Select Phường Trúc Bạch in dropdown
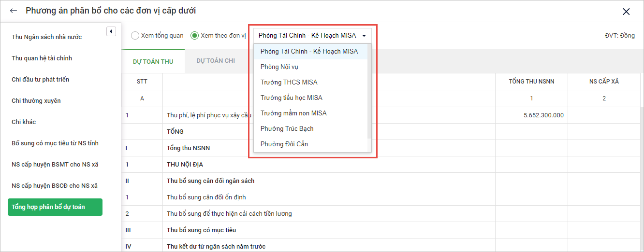The height and width of the screenshot is (252, 644). click(x=287, y=128)
